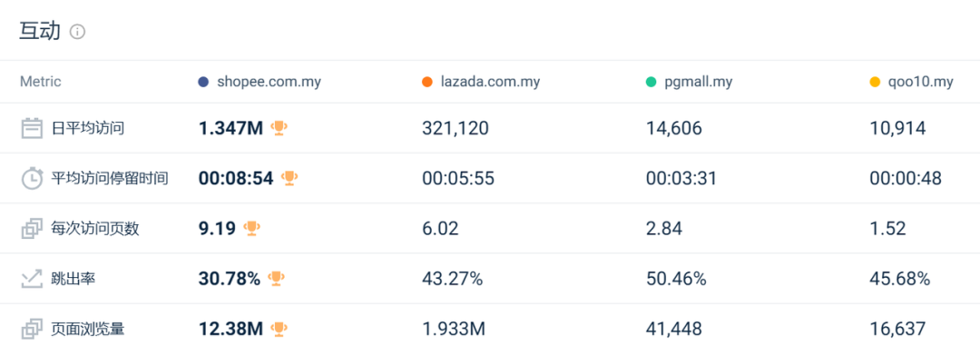Click the stacked pages icon for 页面浏览量
980x356 pixels.
(x=32, y=329)
